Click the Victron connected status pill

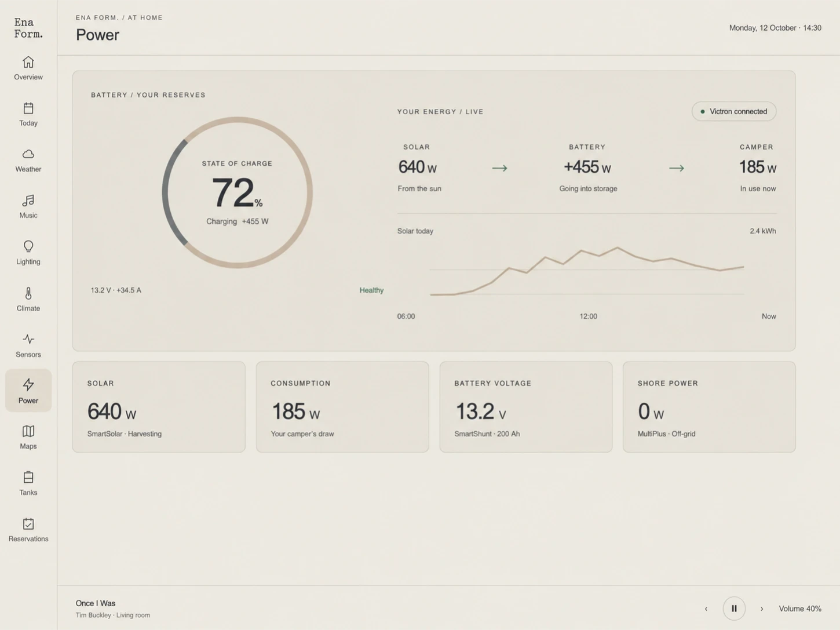pos(734,111)
